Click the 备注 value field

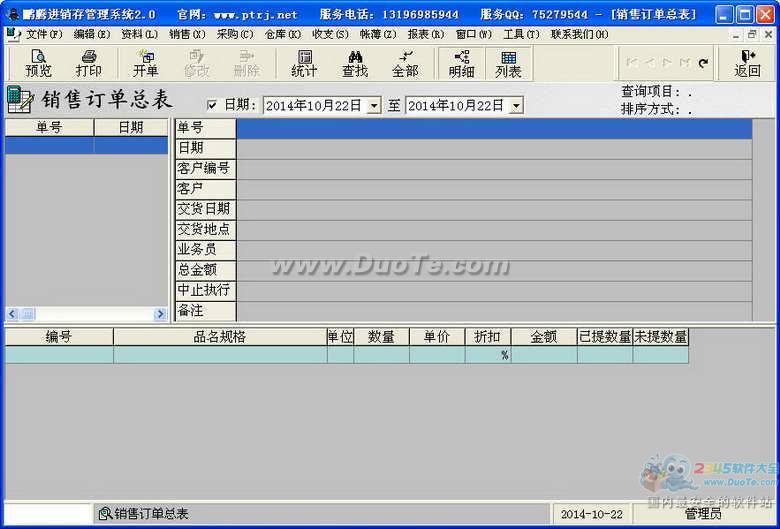pos(494,312)
